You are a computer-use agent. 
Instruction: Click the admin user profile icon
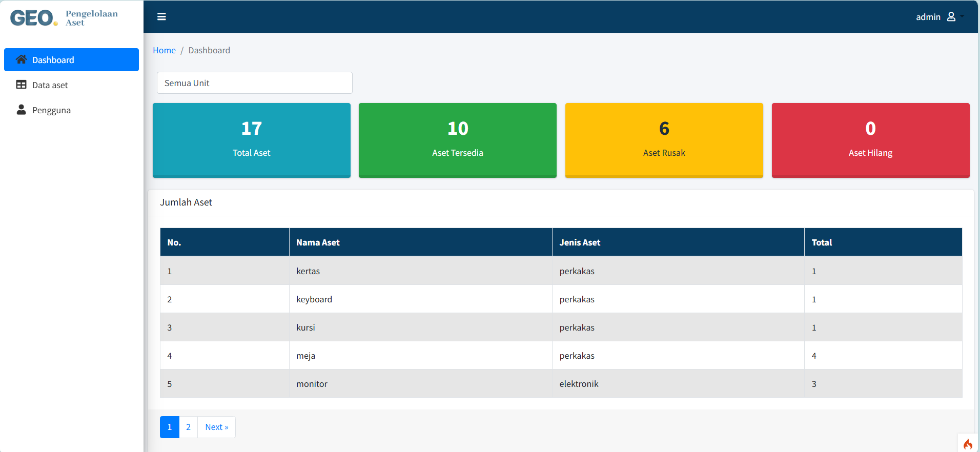(951, 17)
